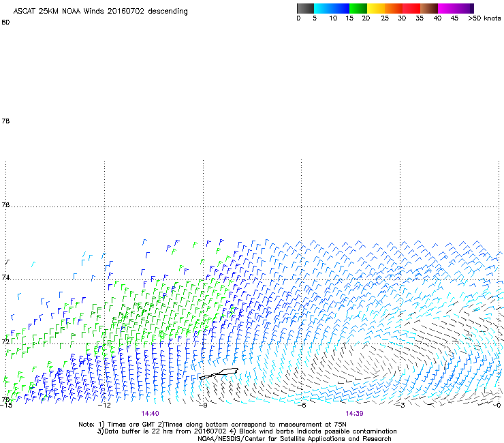Click the -12 longitude axis label
504x443 pixels.
[x=104, y=406]
